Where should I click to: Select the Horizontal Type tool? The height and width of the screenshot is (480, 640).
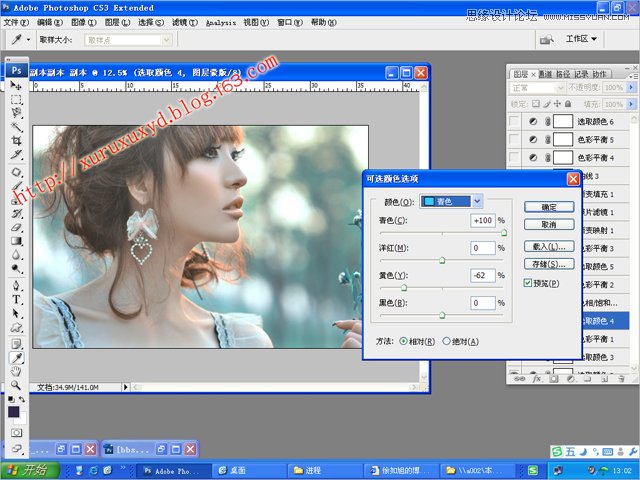16,299
